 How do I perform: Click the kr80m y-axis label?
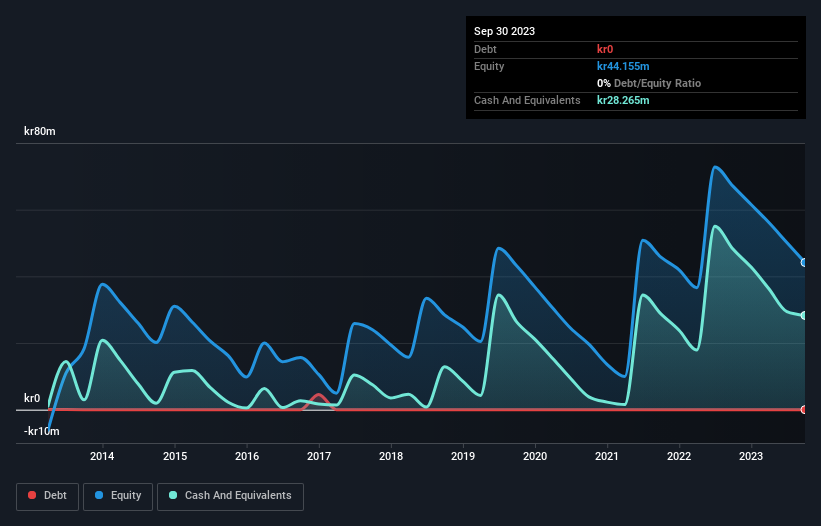(x=40, y=131)
